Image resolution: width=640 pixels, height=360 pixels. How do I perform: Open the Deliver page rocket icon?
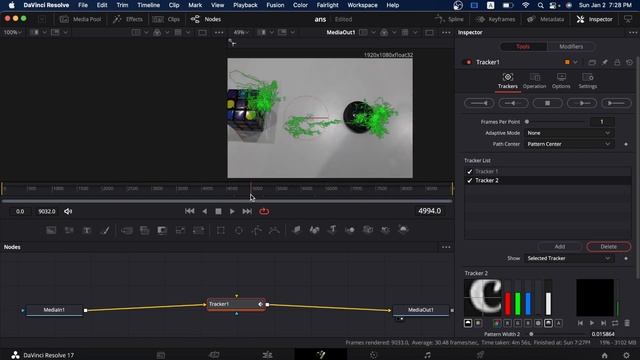[480, 355]
